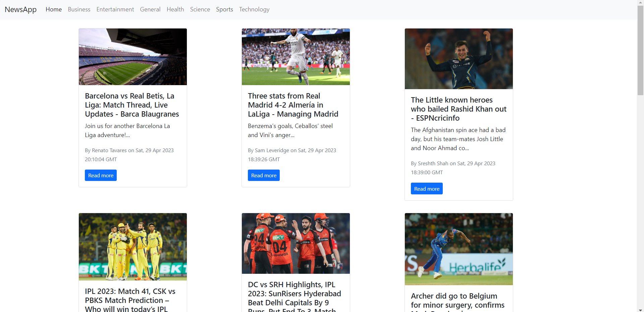Click the IPL 2023 Match 41 headline
Viewport: 644px width, 312px height.
(130, 300)
